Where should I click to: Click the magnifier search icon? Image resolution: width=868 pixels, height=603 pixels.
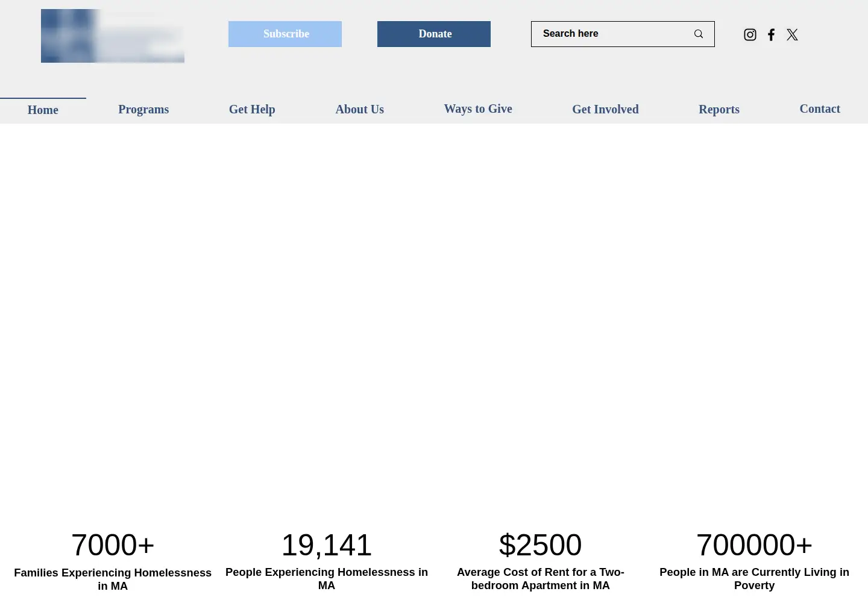click(x=698, y=34)
